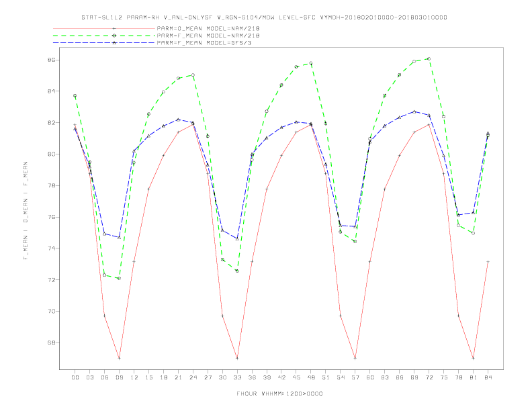Click y-axis tick label 86
532x411 pixels.
coord(52,60)
